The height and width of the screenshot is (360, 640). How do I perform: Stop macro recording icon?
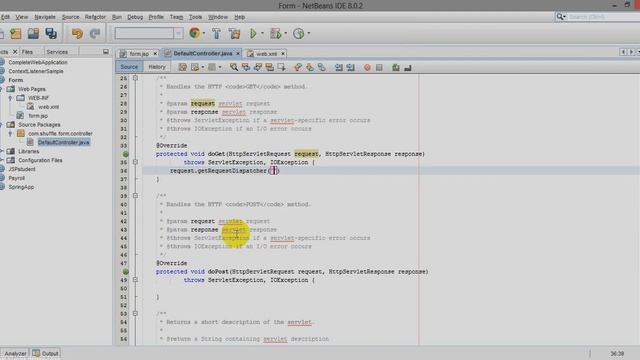379,67
